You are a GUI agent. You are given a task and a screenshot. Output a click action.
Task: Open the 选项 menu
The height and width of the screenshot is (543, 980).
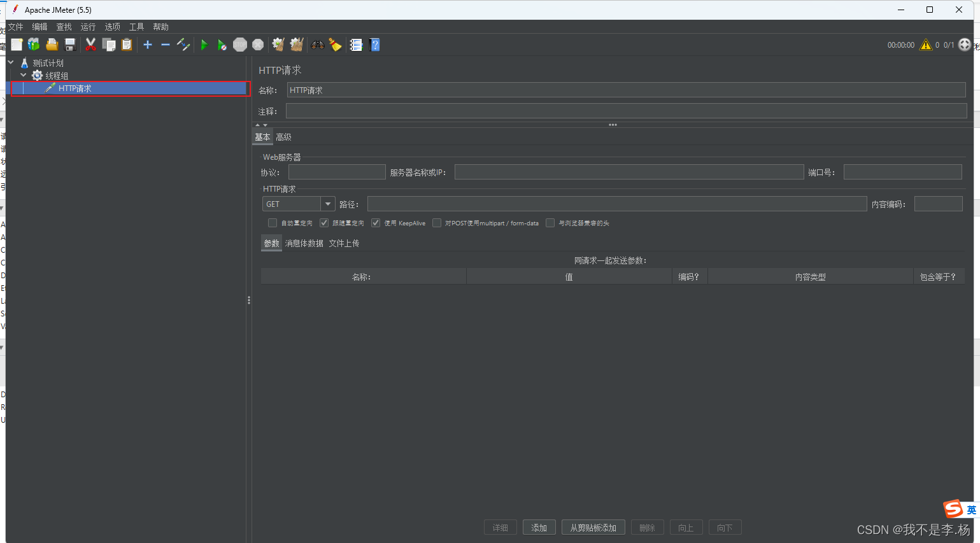point(112,27)
